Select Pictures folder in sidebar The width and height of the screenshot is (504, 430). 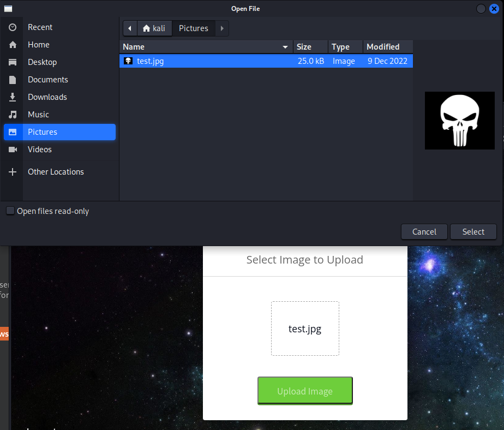[x=60, y=132]
